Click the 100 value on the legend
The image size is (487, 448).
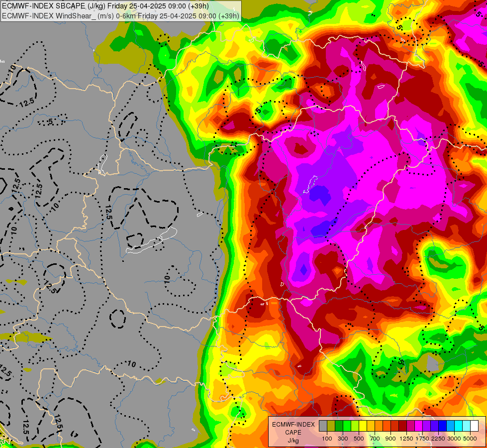pos(327,439)
